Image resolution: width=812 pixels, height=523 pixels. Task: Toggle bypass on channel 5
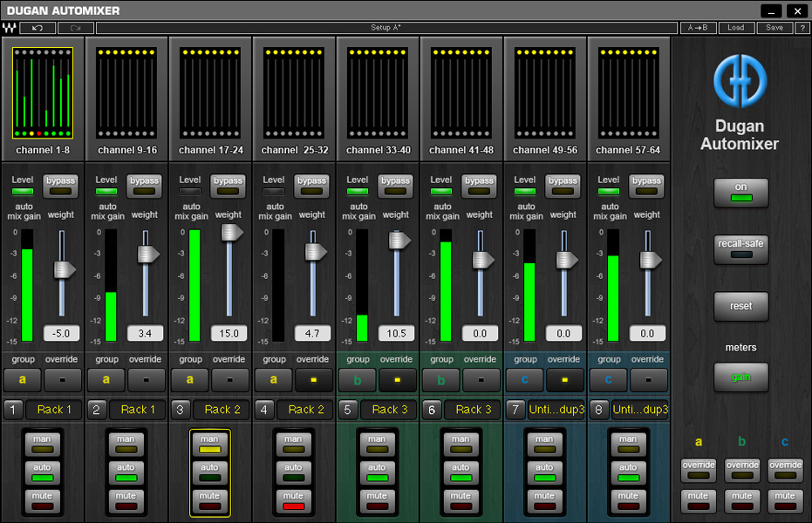(396, 186)
